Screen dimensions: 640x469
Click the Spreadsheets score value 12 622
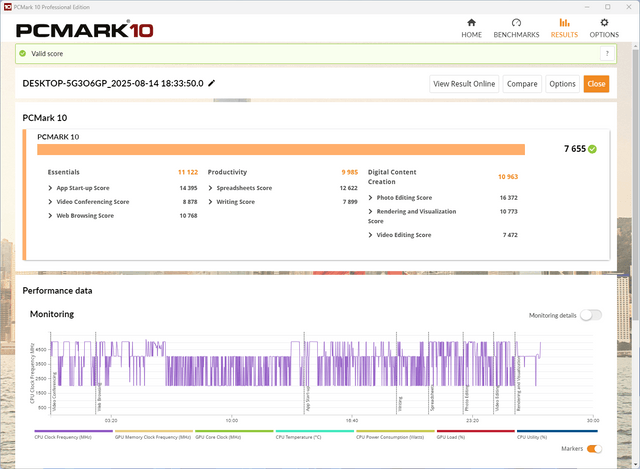point(349,188)
